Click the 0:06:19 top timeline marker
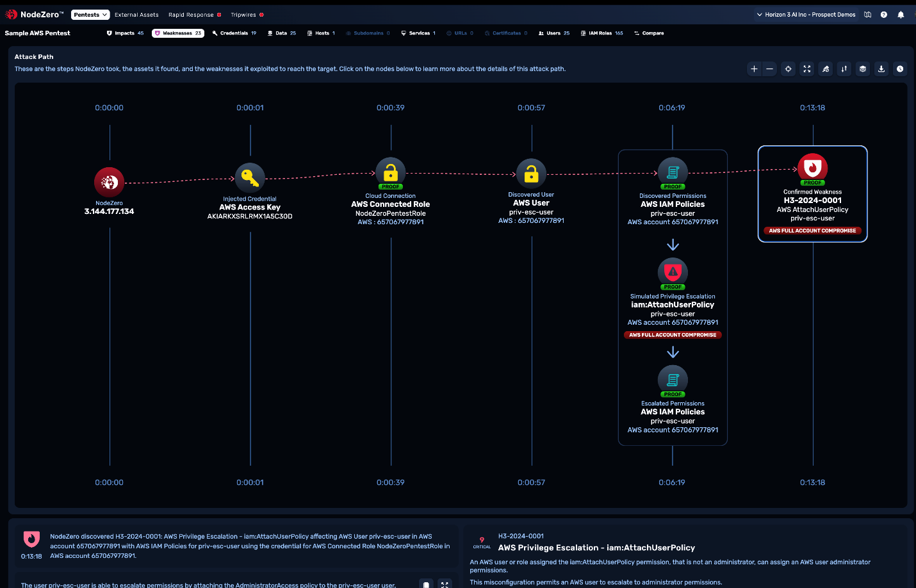916x588 pixels. (672, 108)
